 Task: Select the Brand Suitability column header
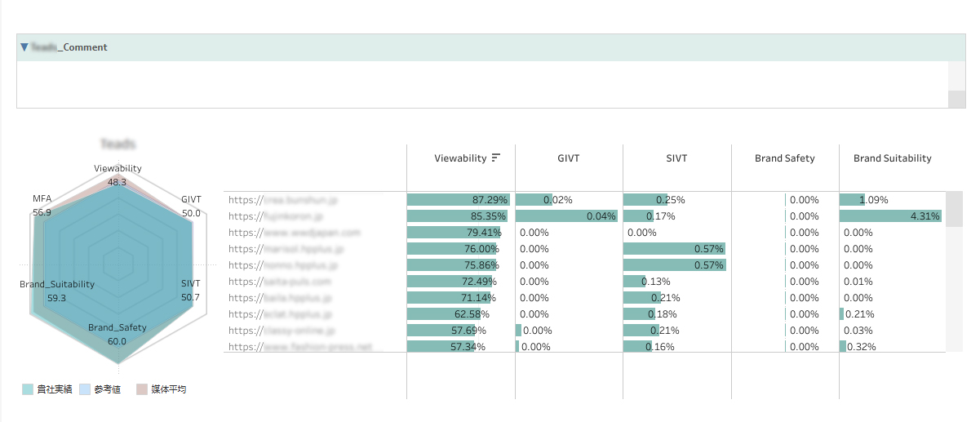(892, 158)
